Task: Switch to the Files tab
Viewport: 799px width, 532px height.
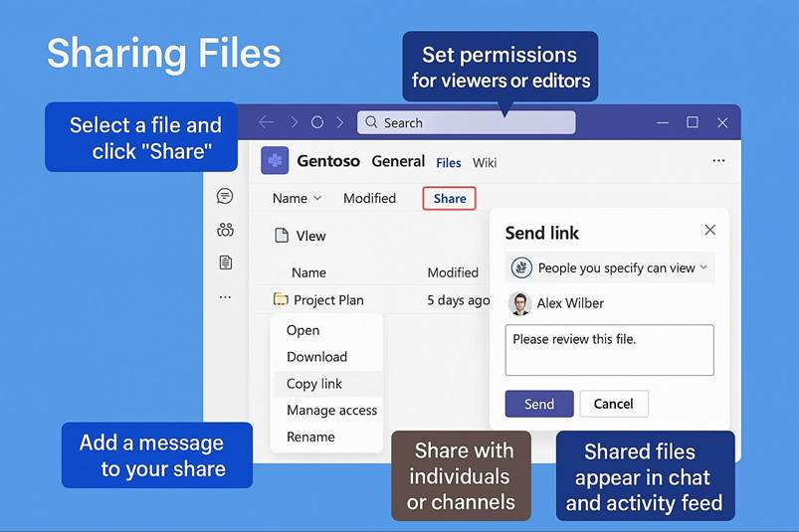Action: point(449,162)
